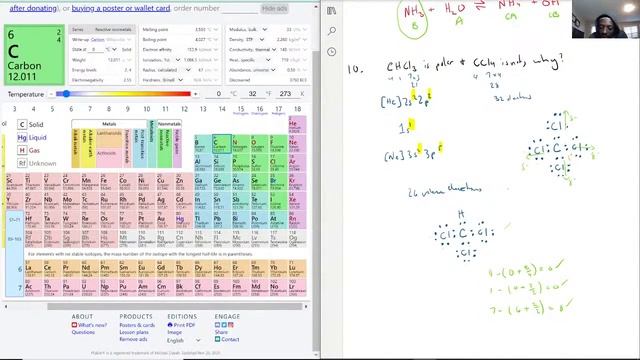Click the Contact mail icon

(x=218, y=339)
